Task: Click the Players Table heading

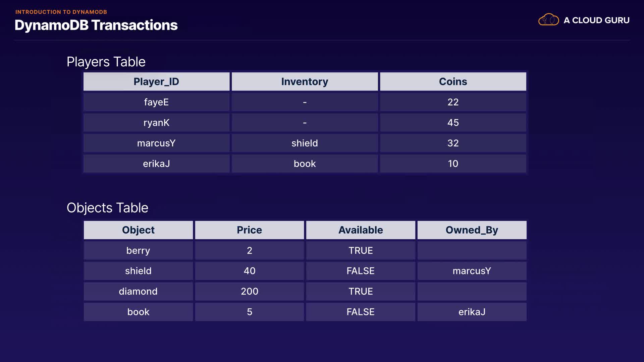Action: [x=106, y=62]
